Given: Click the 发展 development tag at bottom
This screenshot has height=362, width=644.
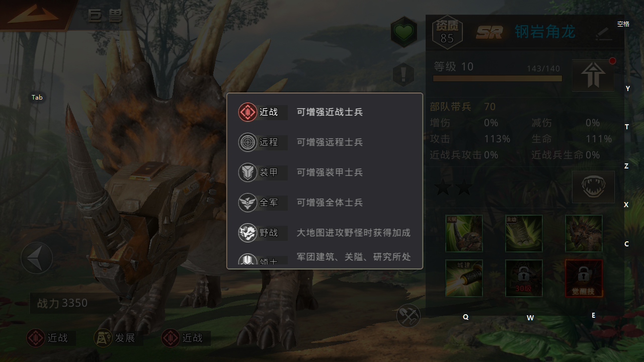Looking at the screenshot, I should (x=116, y=338).
